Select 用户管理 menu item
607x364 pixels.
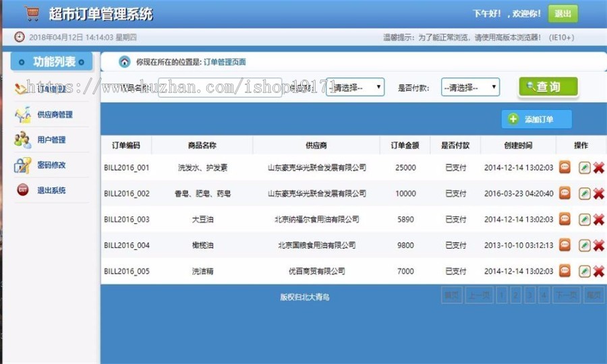point(51,140)
